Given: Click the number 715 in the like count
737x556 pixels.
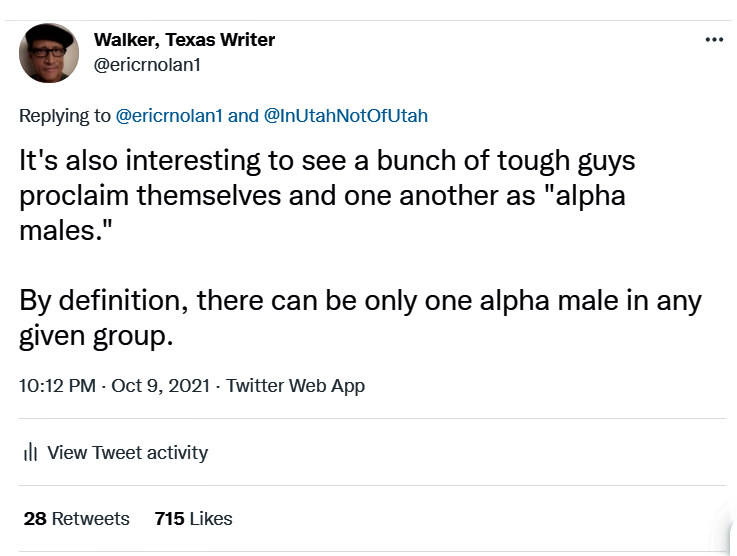Looking at the screenshot, I should point(169,519).
